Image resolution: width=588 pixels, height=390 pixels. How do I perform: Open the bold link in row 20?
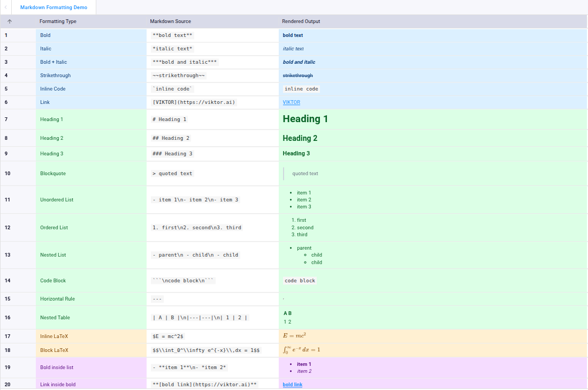[x=293, y=384]
